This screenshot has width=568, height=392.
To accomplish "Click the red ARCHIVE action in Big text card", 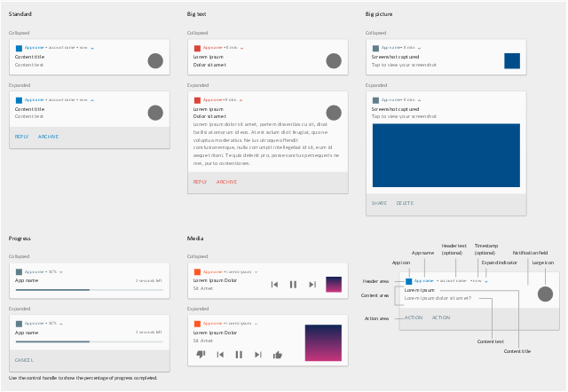I will tap(227, 182).
